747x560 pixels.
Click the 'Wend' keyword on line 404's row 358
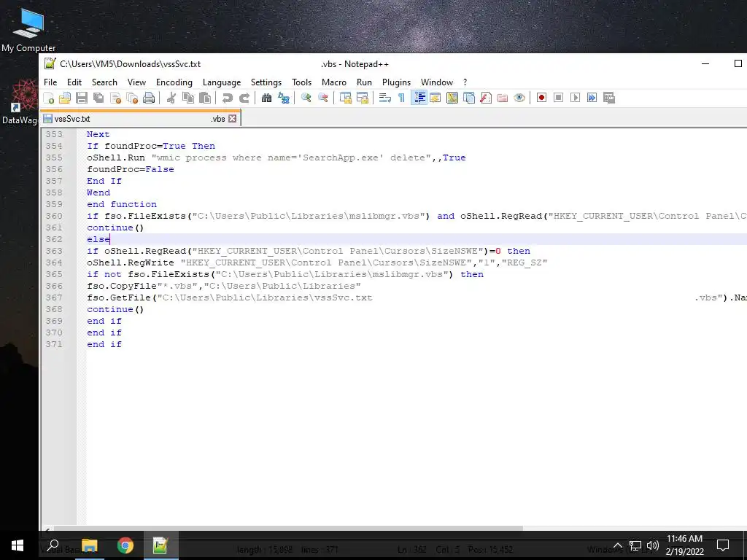[x=98, y=192]
